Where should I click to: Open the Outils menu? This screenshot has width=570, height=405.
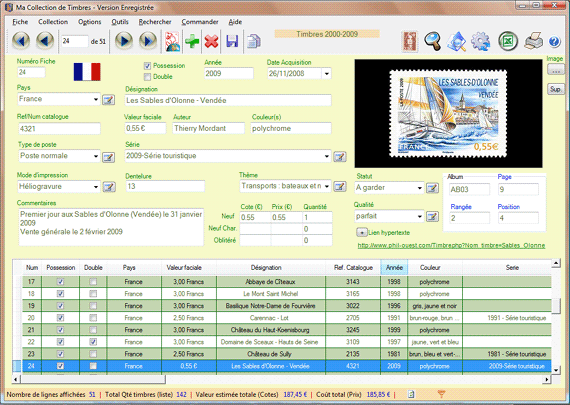(x=120, y=22)
